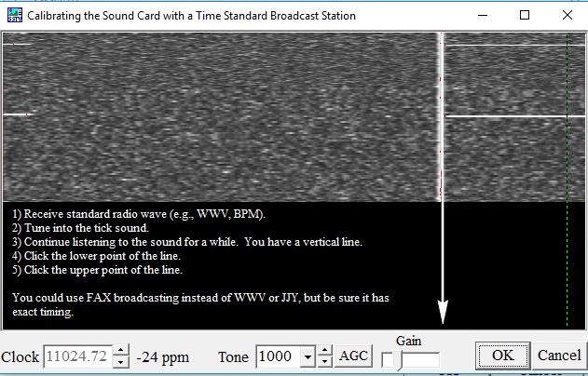Image resolution: width=588 pixels, height=376 pixels.
Task: Click the Gain slider track
Action: pos(419,359)
